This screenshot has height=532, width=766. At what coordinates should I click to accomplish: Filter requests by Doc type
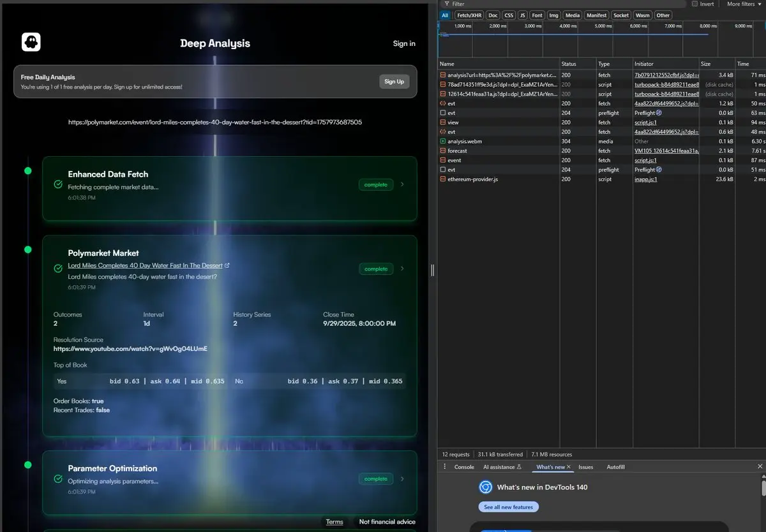[493, 15]
